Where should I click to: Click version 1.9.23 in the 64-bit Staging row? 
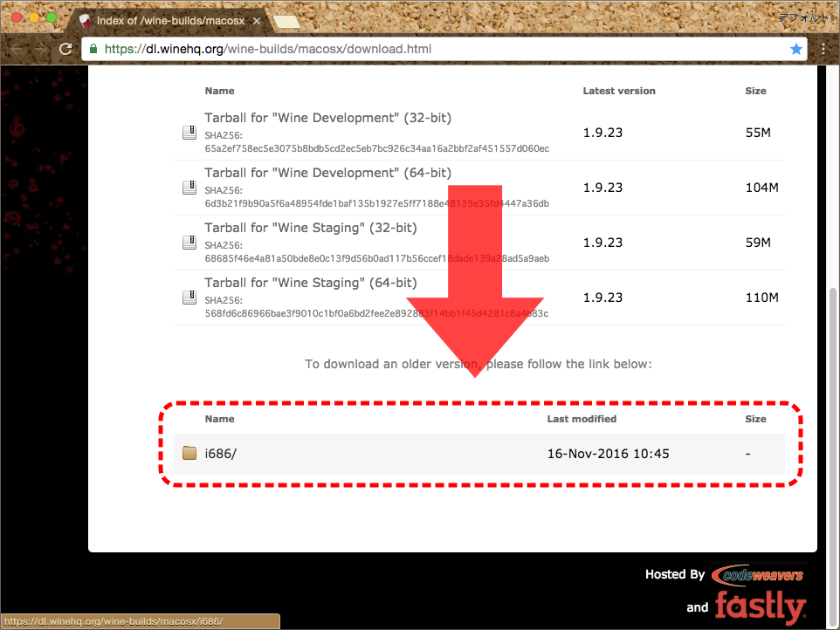[x=602, y=298]
